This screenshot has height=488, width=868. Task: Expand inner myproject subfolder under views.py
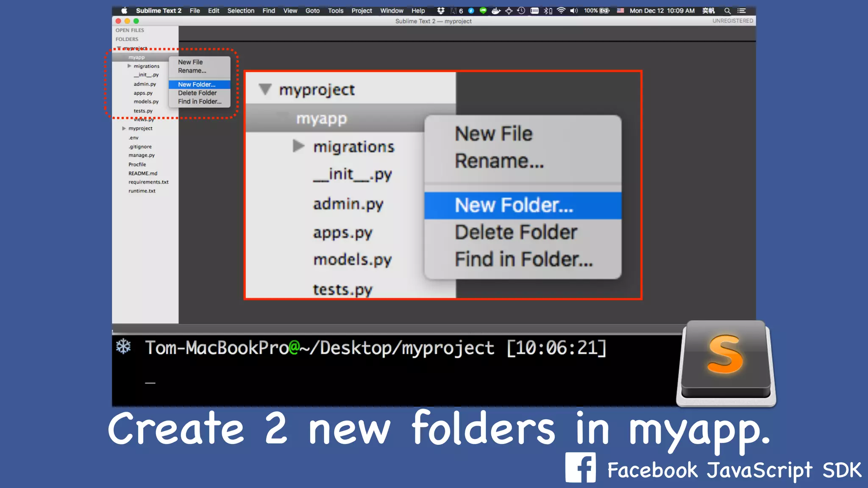point(124,128)
